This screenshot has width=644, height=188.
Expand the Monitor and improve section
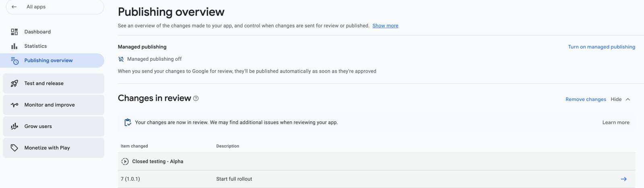[54, 105]
